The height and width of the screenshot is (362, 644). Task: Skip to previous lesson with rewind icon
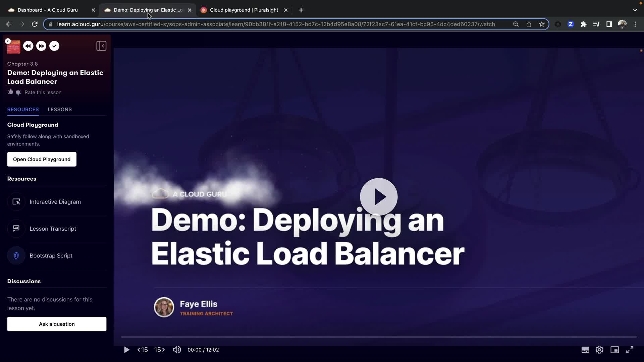[28, 46]
